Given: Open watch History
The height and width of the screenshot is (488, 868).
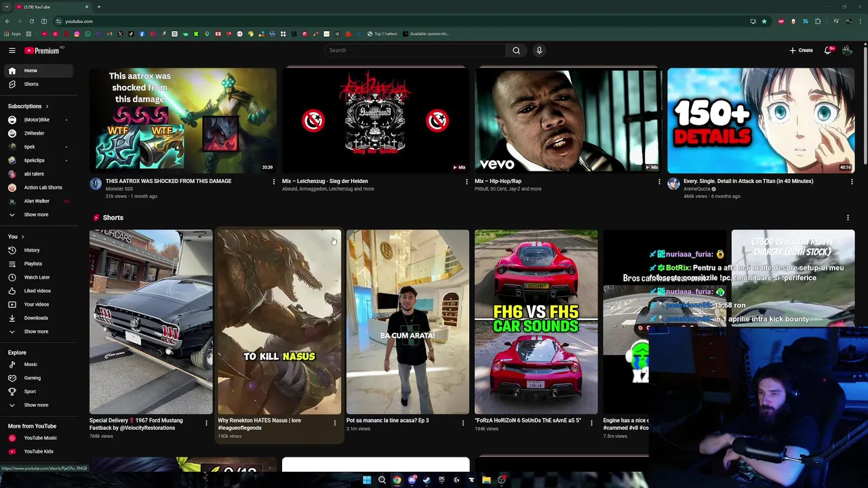Looking at the screenshot, I should coord(39,250).
